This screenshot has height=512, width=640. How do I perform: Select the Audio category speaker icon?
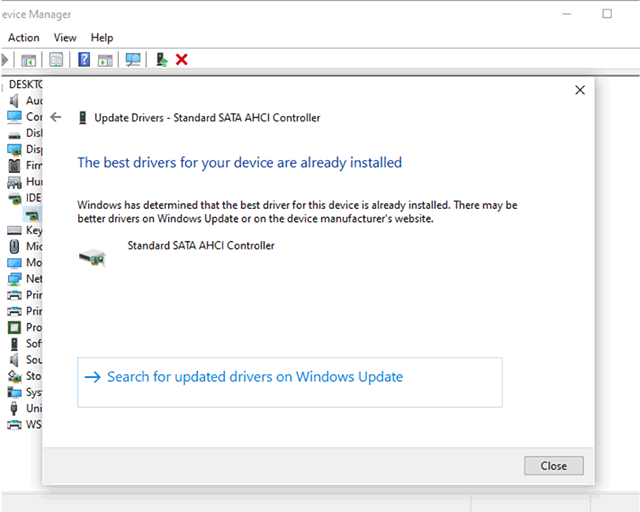14,100
